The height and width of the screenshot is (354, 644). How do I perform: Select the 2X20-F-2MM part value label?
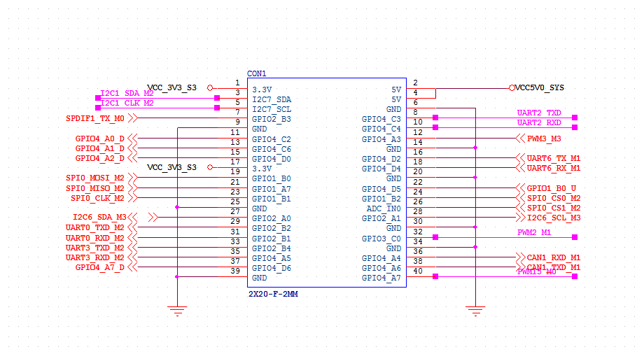[x=273, y=294]
